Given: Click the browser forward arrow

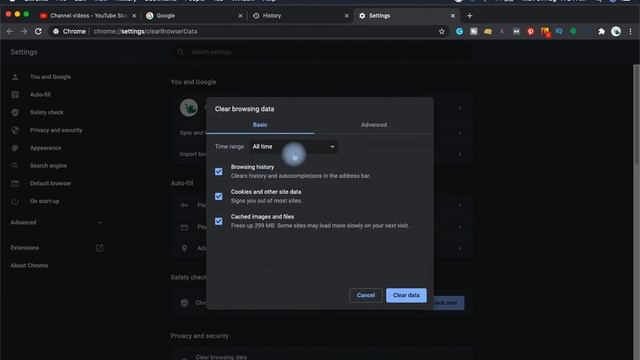Looking at the screenshot, I should 24,31.
